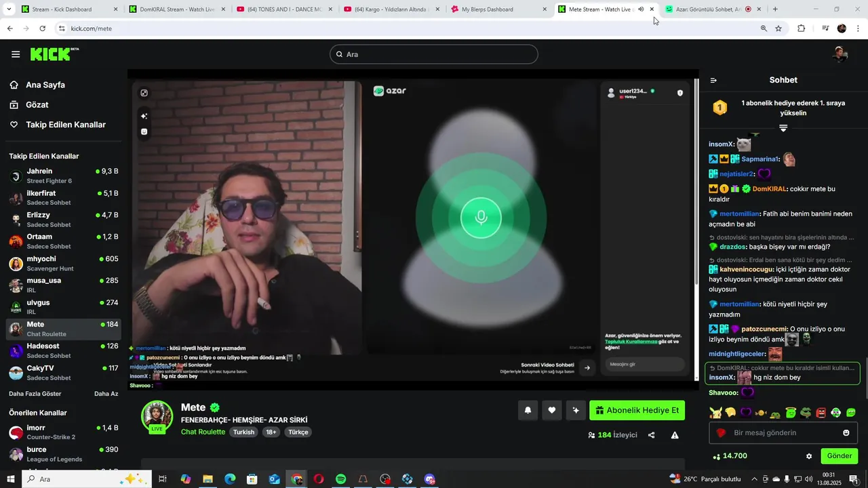This screenshot has width=868, height=488.
Task: Click the Chat Roulette category link
Action: coord(203,432)
